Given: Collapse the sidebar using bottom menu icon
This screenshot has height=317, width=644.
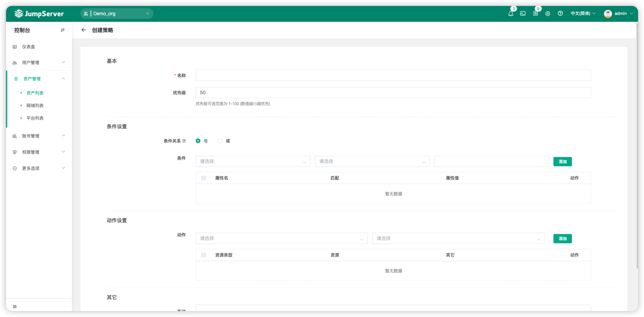Looking at the screenshot, I should click(x=15, y=306).
